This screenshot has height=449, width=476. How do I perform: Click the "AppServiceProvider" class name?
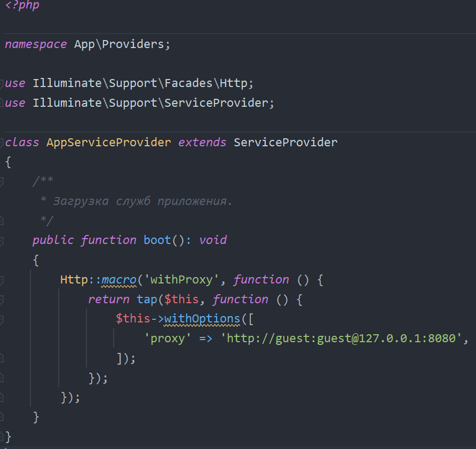click(109, 143)
